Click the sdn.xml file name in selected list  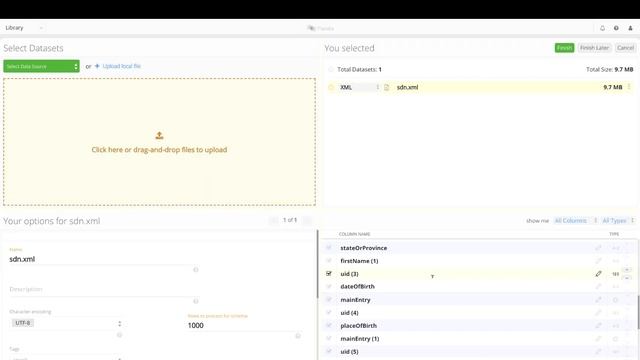pyautogui.click(x=407, y=87)
